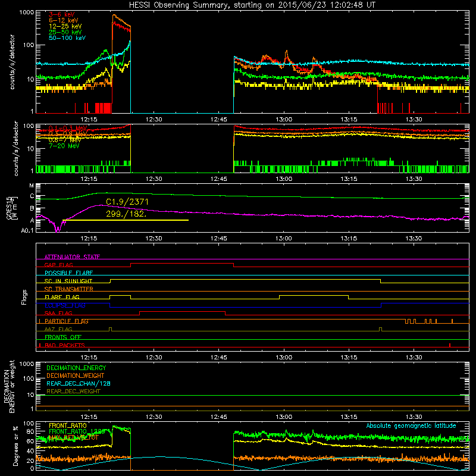Click the 299./182. position annotation
476x476 pixels.
point(126,214)
